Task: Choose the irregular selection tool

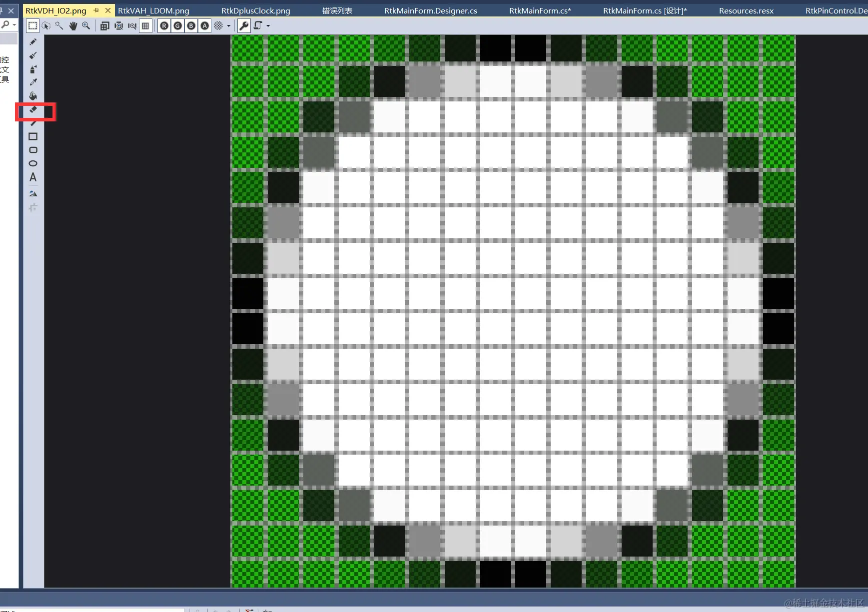Action: [46, 26]
